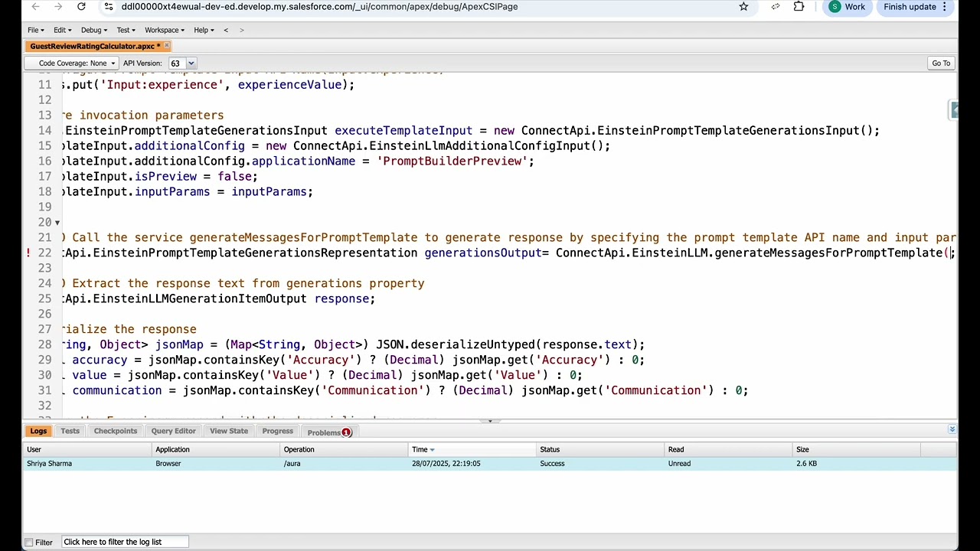Screen dimensions: 980x551
Task: Switch to the Tests tab
Action: 70,431
